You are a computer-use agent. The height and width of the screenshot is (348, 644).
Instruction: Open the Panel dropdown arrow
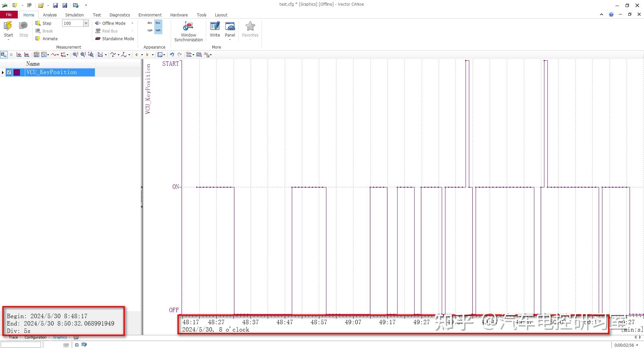click(x=230, y=40)
